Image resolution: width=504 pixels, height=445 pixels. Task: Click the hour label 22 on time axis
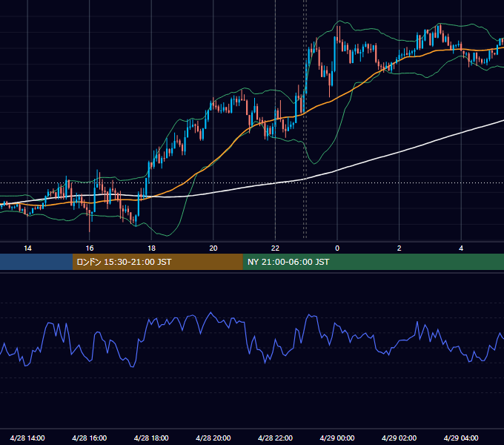[275, 248]
